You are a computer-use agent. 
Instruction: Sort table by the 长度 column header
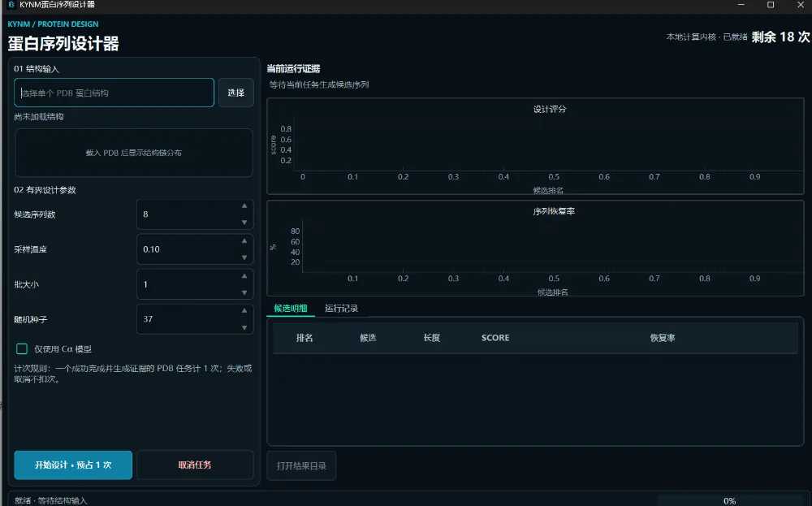click(x=432, y=338)
